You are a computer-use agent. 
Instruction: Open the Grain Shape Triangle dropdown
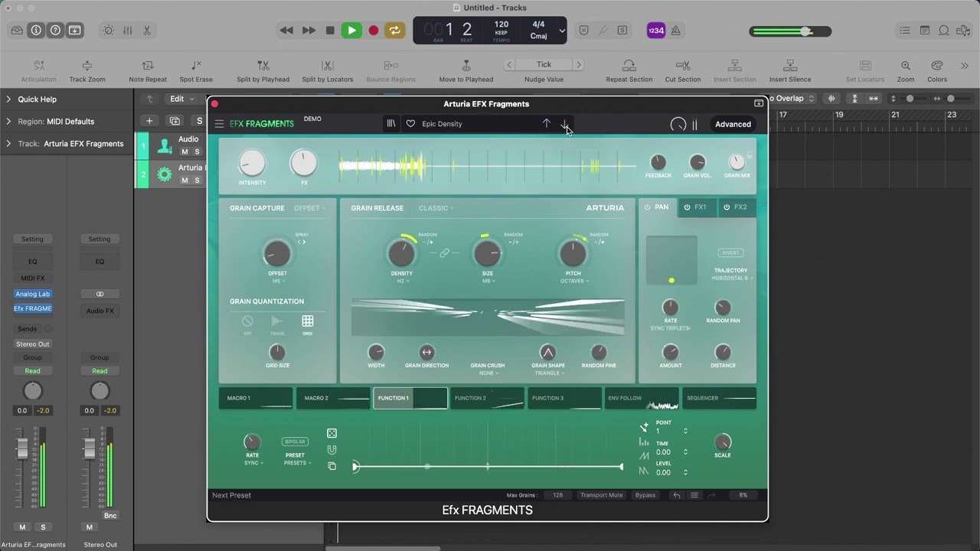(548, 373)
